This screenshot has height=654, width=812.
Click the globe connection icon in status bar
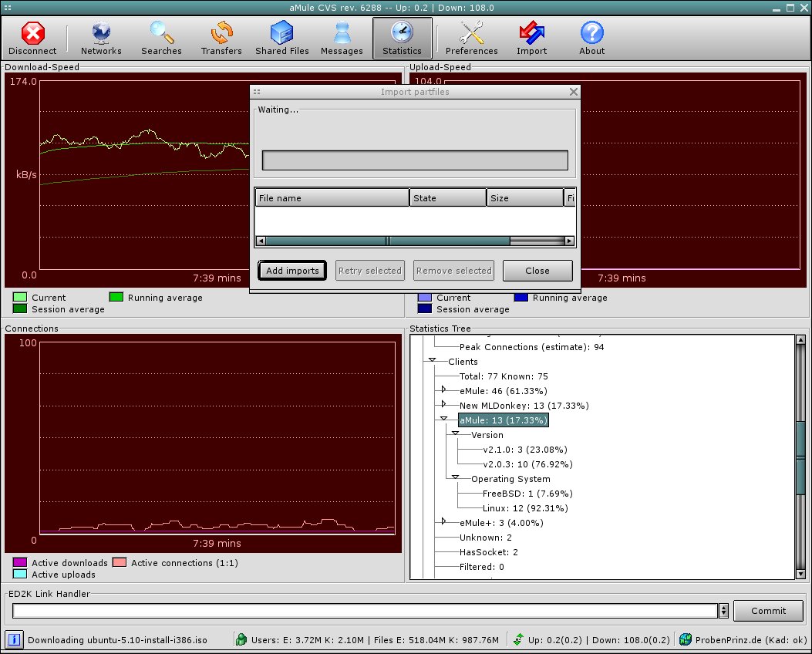point(685,639)
